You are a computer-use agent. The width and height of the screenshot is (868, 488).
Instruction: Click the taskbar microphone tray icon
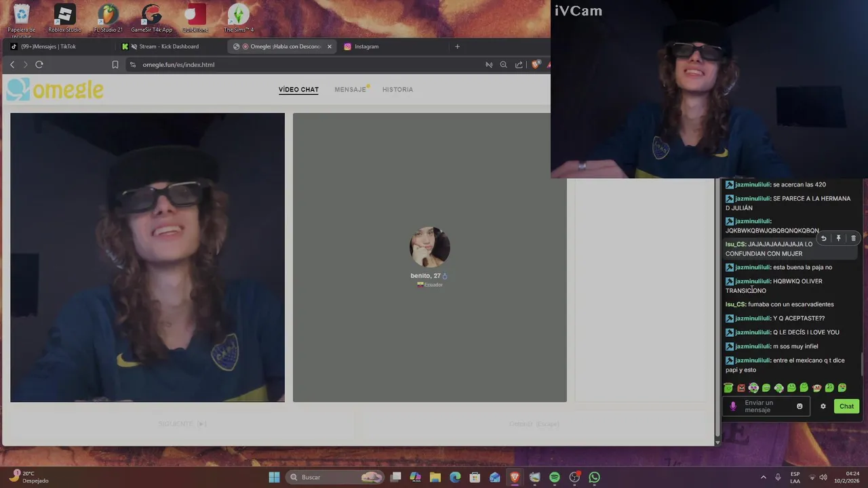(x=778, y=477)
